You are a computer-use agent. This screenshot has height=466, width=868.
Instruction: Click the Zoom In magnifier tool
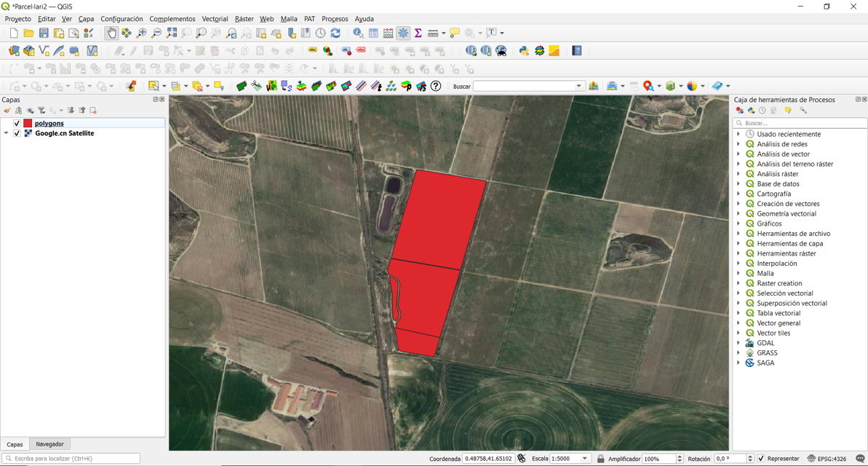coord(141,33)
